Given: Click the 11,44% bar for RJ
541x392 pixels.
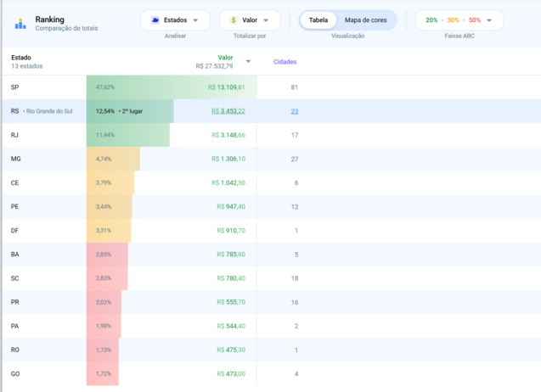Looking at the screenshot, I should (128, 135).
